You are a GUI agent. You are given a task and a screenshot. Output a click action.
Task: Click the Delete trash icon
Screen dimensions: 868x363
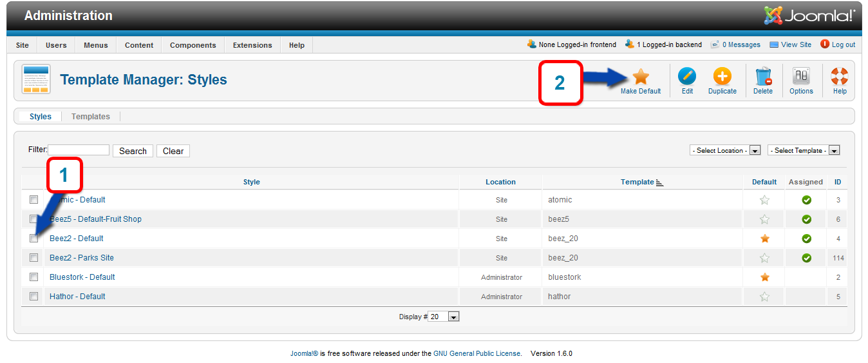pos(763,77)
